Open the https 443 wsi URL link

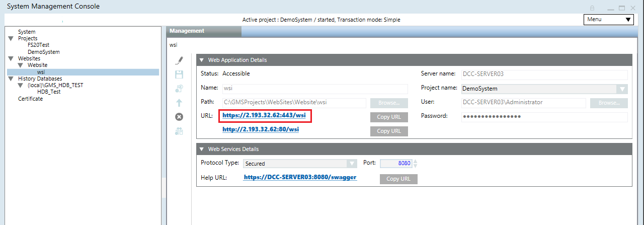(264, 116)
